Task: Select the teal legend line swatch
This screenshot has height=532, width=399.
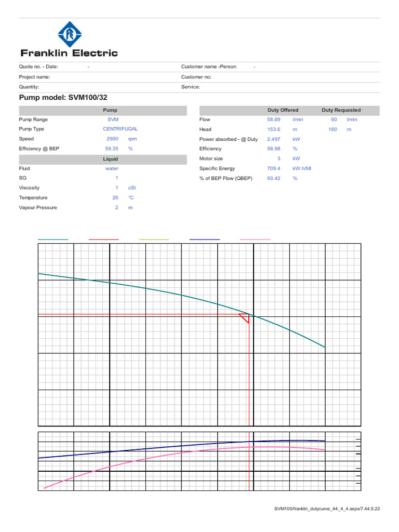Action: click(53, 240)
